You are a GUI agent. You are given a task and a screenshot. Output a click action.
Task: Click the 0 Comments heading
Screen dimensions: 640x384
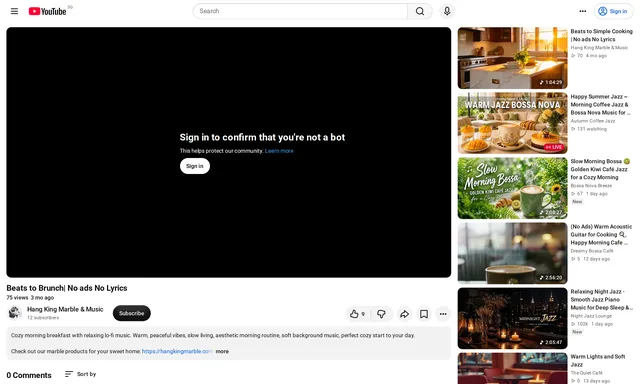pyautogui.click(x=29, y=375)
